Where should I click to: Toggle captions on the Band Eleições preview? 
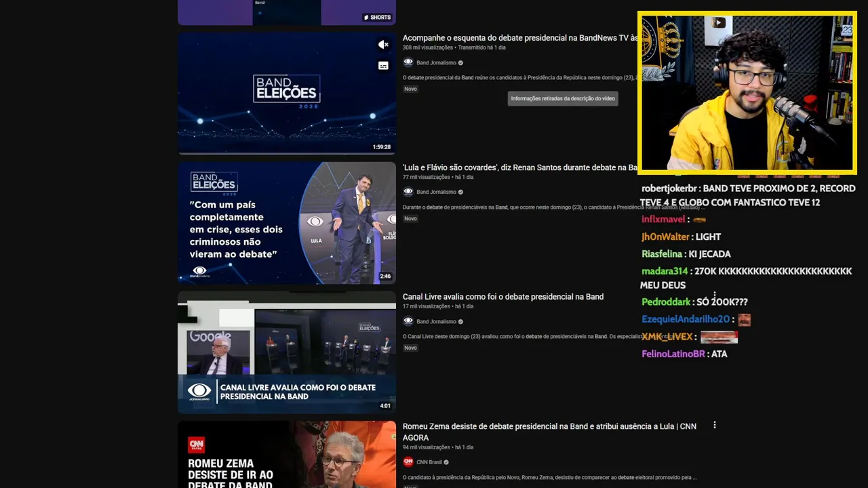pyautogui.click(x=383, y=66)
